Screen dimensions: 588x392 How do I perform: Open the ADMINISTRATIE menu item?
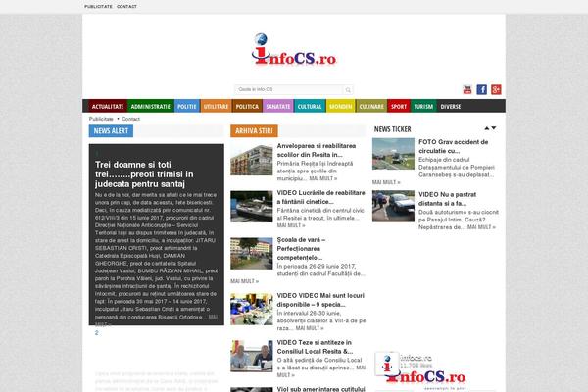tap(150, 107)
